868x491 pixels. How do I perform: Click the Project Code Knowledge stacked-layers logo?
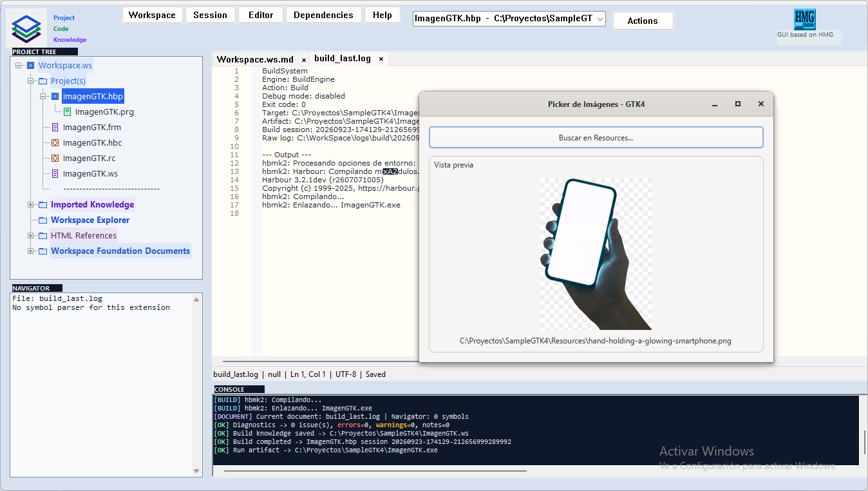click(26, 28)
